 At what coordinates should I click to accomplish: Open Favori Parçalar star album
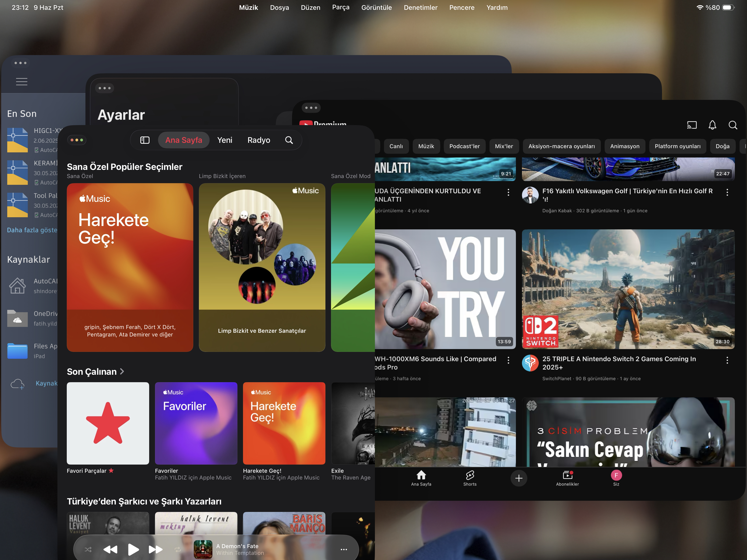(x=108, y=423)
